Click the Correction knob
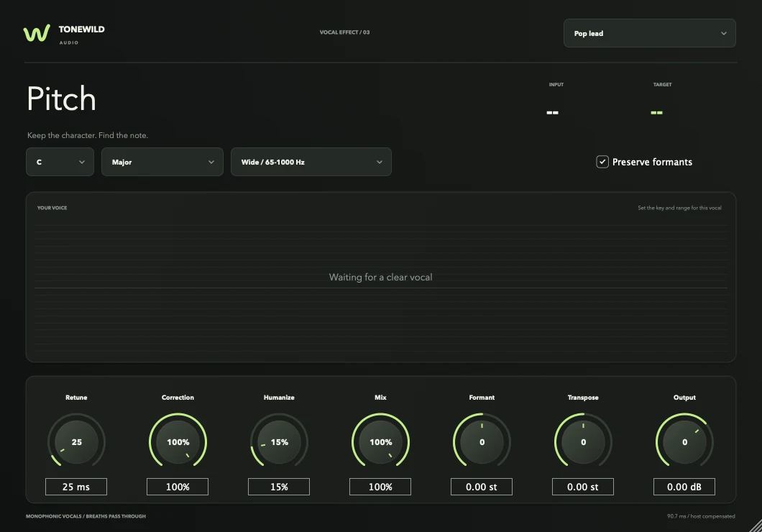This screenshot has height=532, width=762. point(178,441)
